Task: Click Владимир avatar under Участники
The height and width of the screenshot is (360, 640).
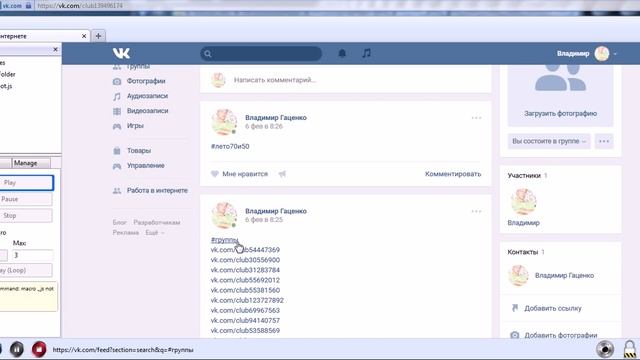Action: (523, 202)
